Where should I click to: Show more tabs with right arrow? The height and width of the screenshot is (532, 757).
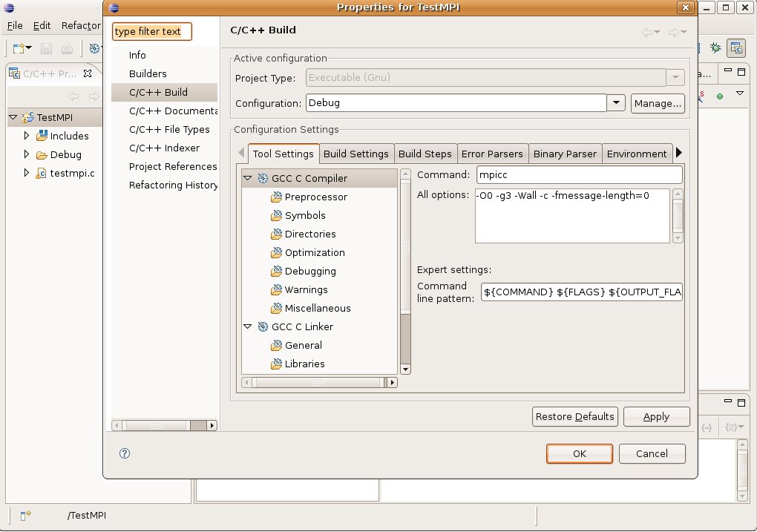679,153
